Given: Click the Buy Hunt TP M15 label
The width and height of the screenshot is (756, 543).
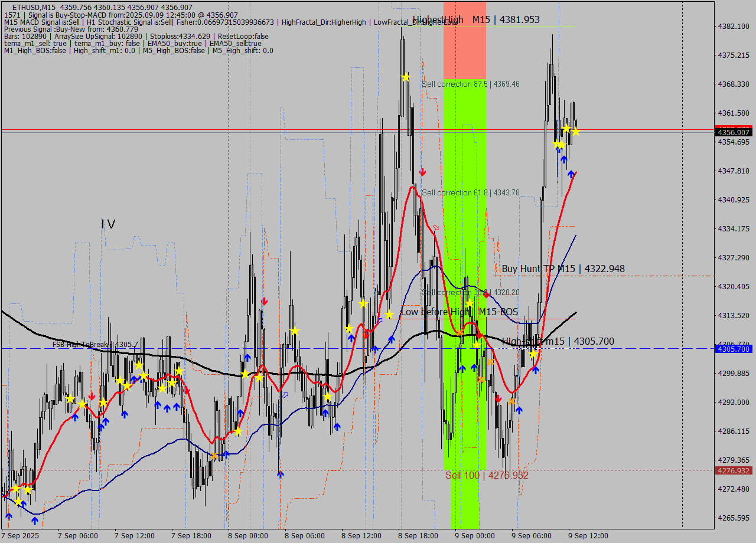Looking at the screenshot, I should (561, 269).
